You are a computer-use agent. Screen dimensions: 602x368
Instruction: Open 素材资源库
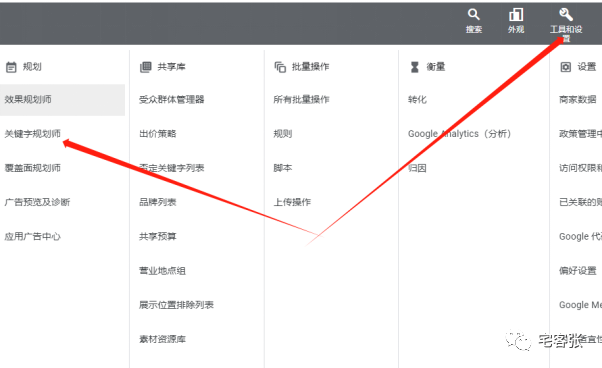[x=162, y=339]
